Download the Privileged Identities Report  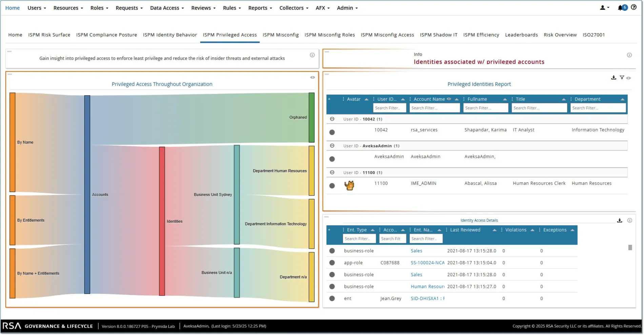[613, 77]
